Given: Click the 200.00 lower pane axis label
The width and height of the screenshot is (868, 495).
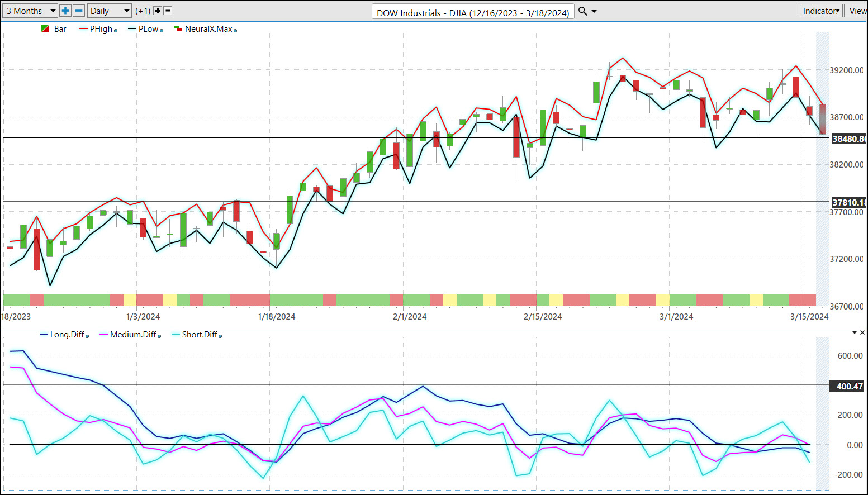Looking at the screenshot, I should 850,415.
